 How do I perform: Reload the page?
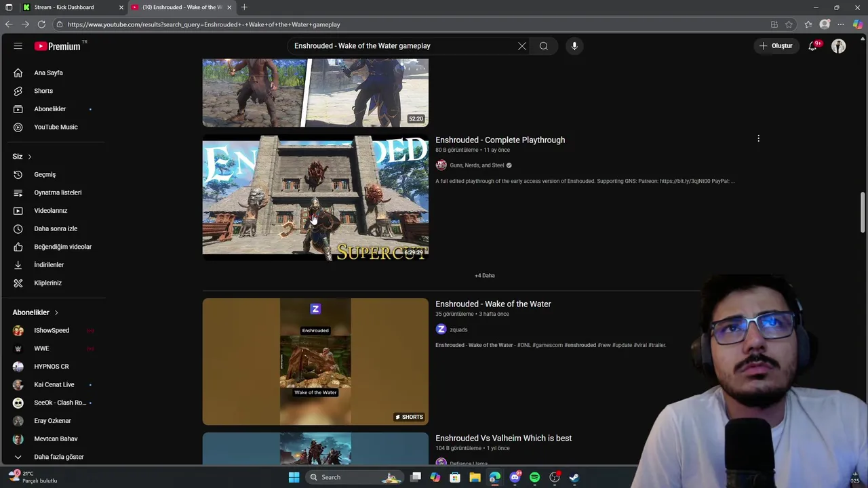[41, 24]
